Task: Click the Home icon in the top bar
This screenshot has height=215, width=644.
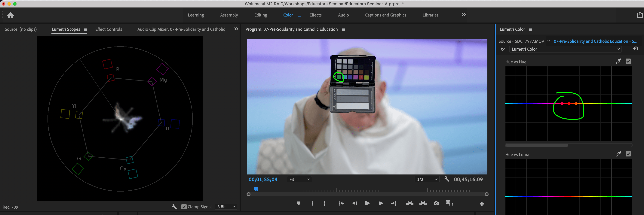Action: pos(11,15)
